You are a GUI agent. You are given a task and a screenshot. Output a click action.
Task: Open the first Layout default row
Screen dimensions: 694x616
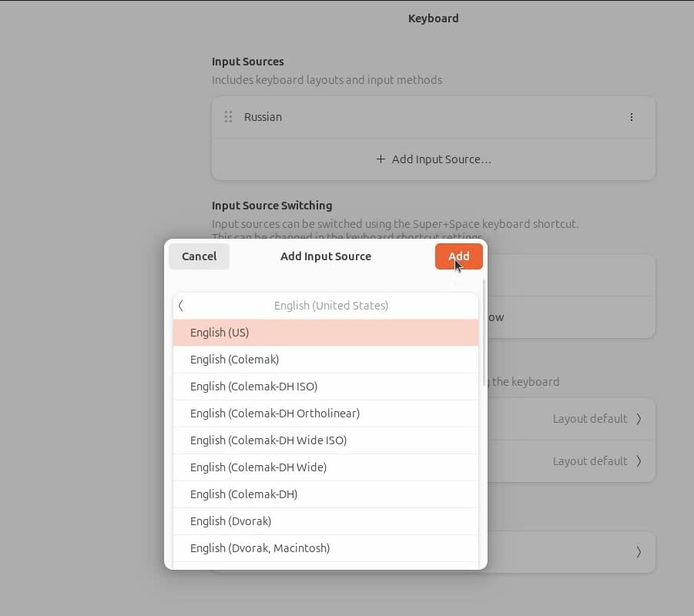click(571, 419)
